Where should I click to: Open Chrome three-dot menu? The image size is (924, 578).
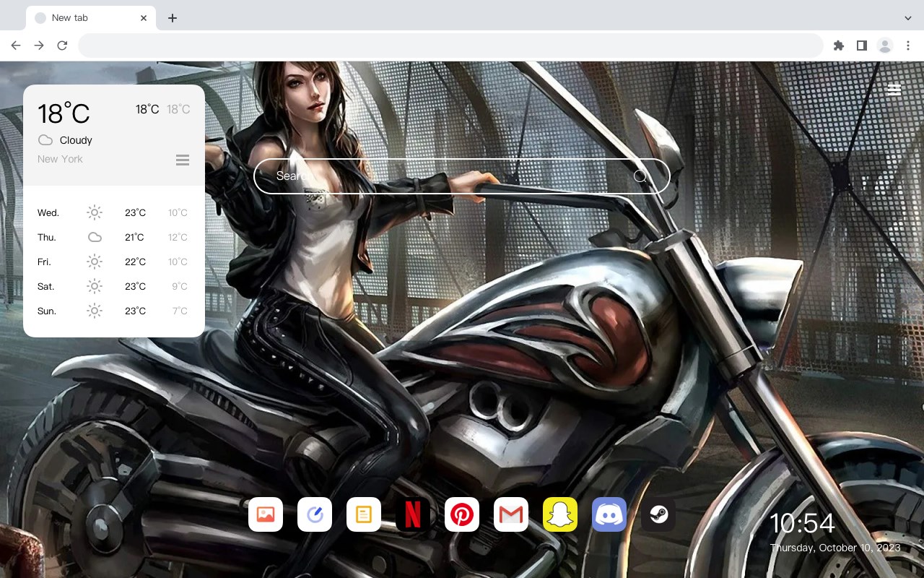(908, 46)
